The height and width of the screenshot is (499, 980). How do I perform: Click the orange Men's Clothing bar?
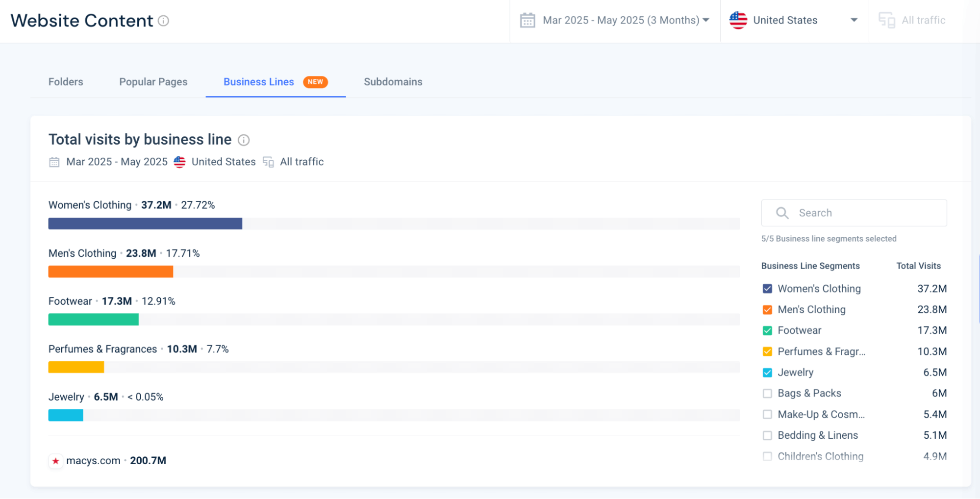(x=110, y=272)
